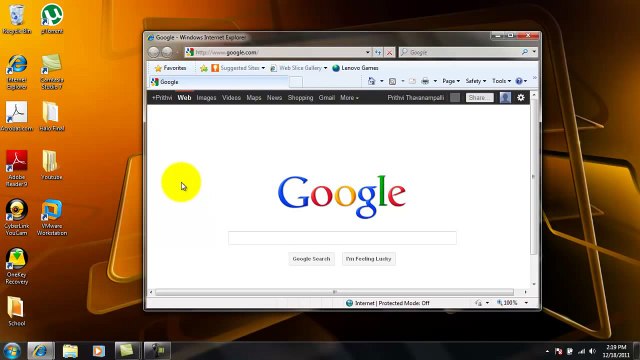This screenshot has height=360, width=640.
Task: Select Shopping in Google top bar
Action: 300,98
